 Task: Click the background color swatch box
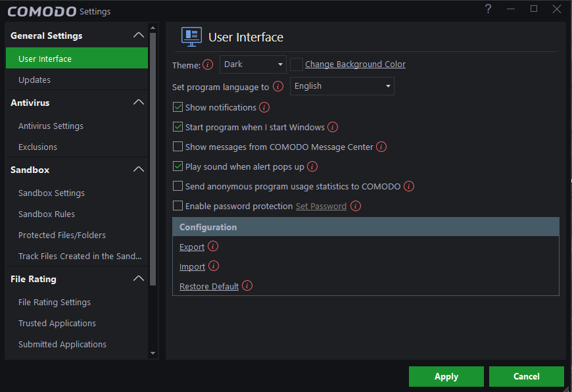[297, 64]
